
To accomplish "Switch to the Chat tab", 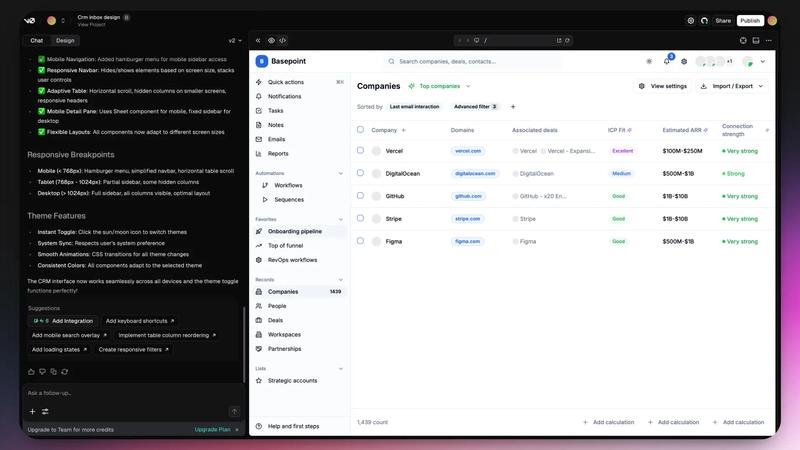I will [x=37, y=40].
